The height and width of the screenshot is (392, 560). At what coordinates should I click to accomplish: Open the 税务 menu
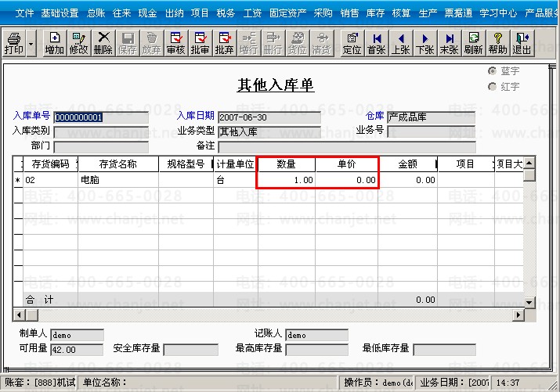pos(226,13)
